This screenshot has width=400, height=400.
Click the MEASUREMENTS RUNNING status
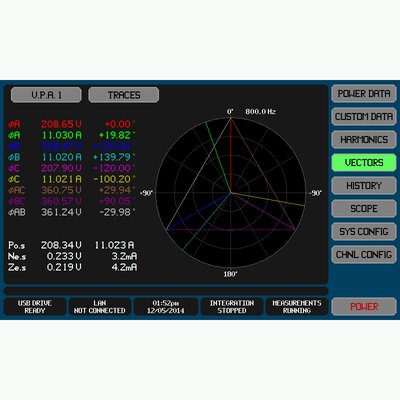[297, 307]
